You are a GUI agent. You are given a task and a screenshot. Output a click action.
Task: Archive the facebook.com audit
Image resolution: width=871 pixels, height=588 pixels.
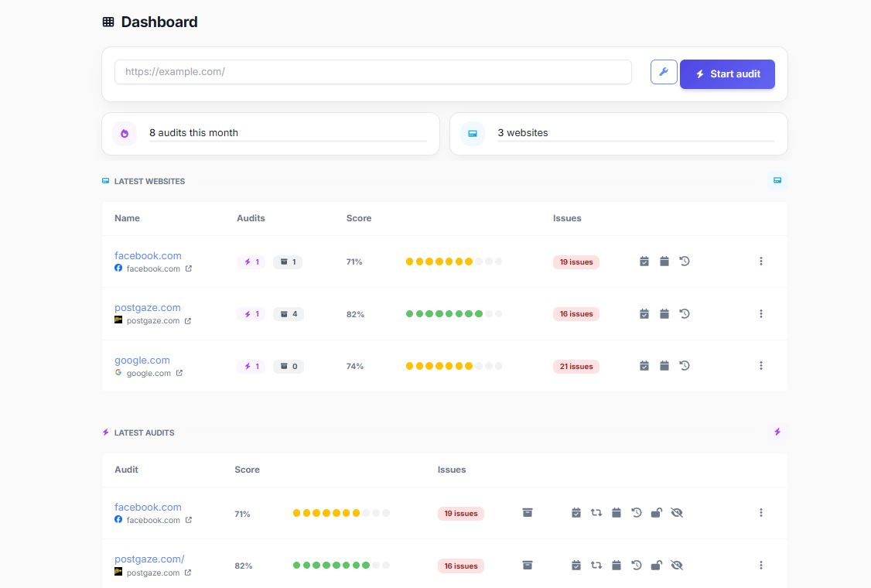pos(528,512)
